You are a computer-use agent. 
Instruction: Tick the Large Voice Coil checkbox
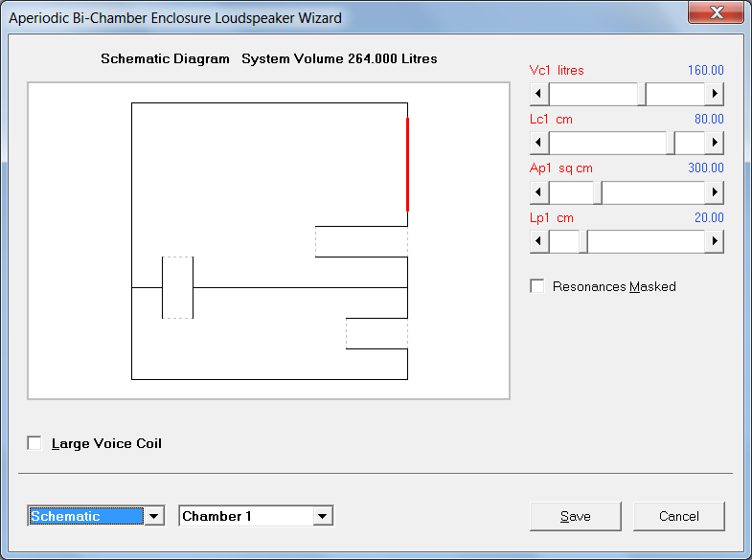[x=34, y=443]
